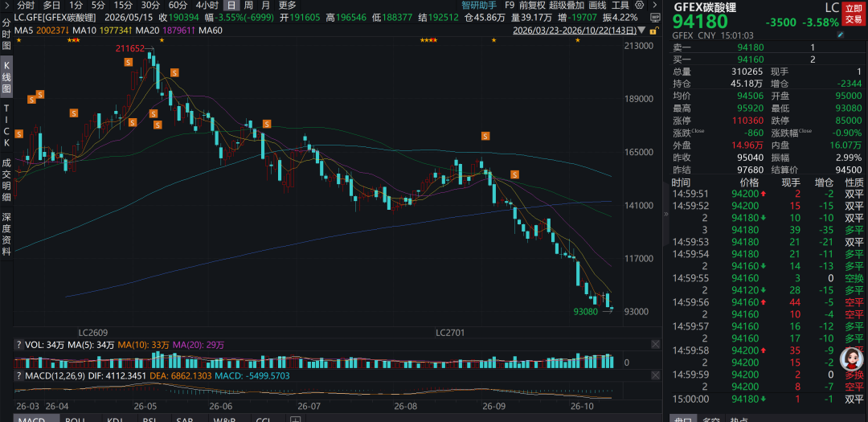Screen dimensions: 868x422
Task: Click the date range 2026/03/23-2026/10/22 link
Action: click(x=575, y=31)
